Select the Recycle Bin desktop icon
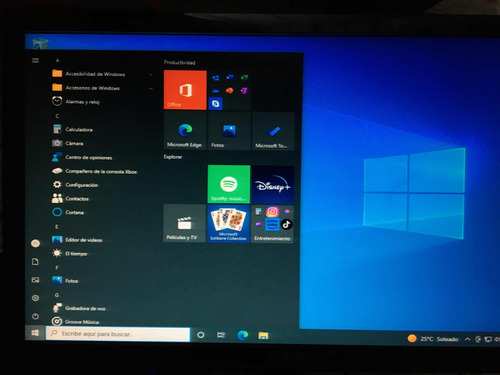 pos(40,43)
